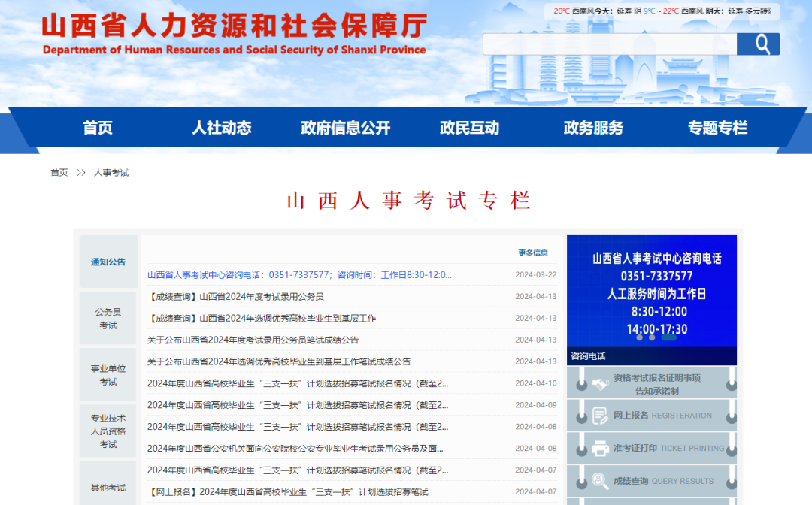Image resolution: width=812 pixels, height=505 pixels.
Task: Select the second carousel indicator dot
Action: 652,337
